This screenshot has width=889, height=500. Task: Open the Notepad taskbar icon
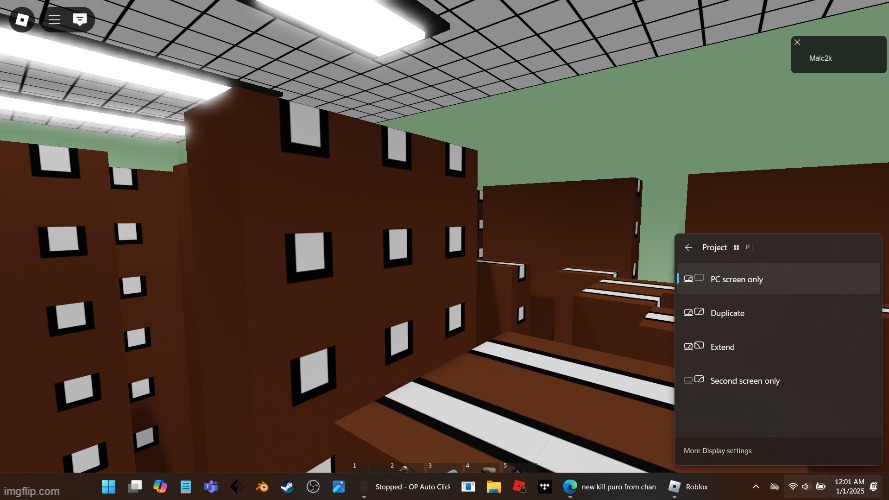pos(185,486)
